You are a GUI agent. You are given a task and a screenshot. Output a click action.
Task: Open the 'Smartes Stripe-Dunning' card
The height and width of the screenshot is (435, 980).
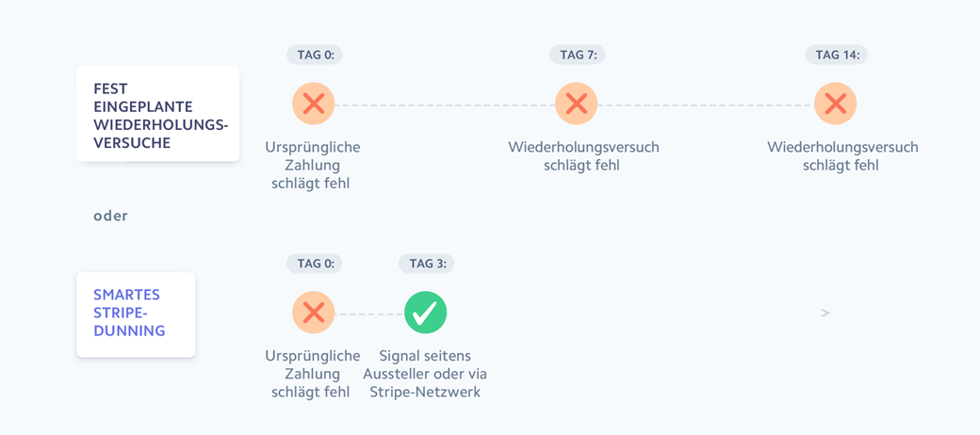[x=136, y=314]
